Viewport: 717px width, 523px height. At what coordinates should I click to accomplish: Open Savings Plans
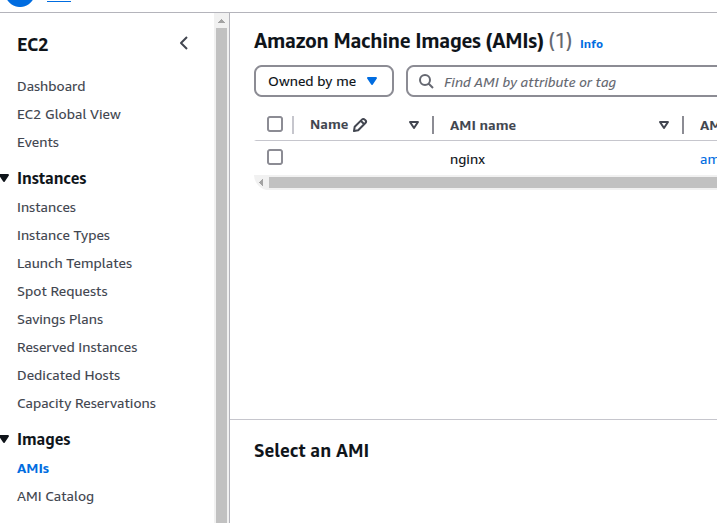click(x=60, y=320)
